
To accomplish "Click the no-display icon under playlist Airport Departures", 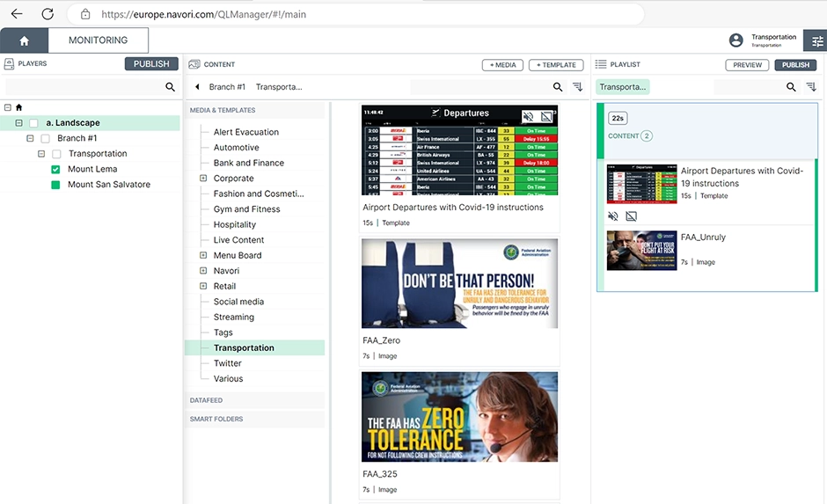I will 632,216.
